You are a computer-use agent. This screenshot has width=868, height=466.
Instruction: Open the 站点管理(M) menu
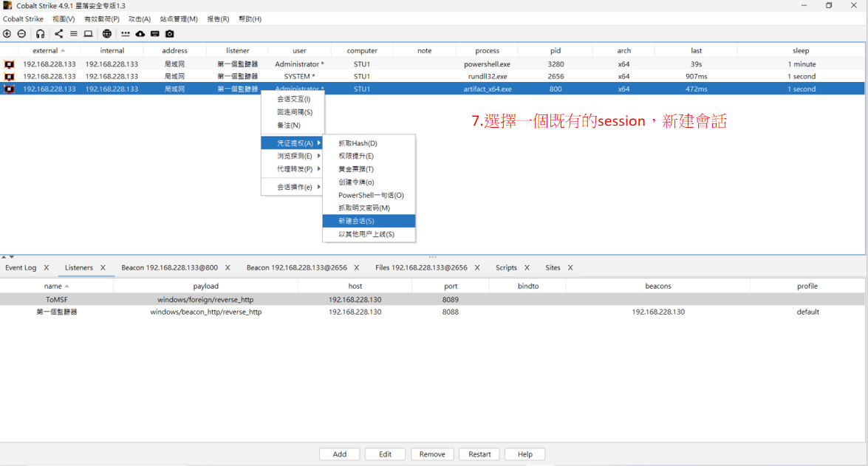pyautogui.click(x=179, y=18)
